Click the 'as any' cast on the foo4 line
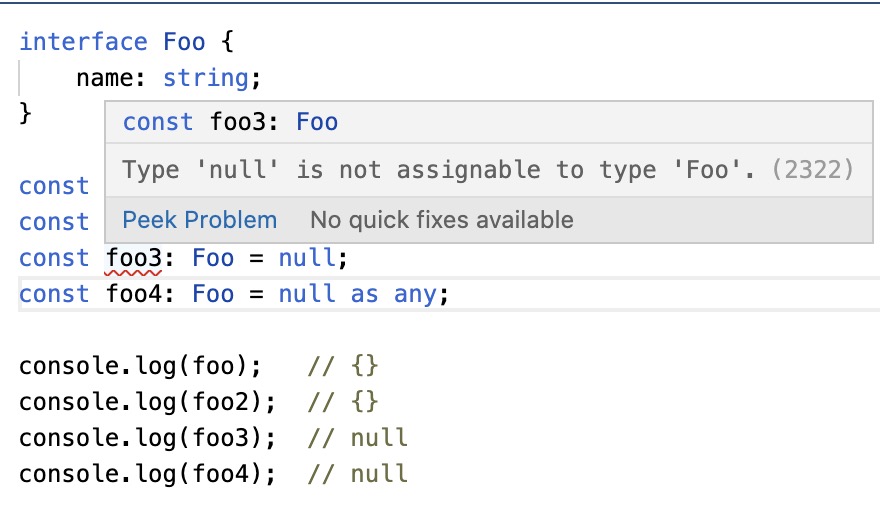The image size is (880, 510). click(x=393, y=294)
